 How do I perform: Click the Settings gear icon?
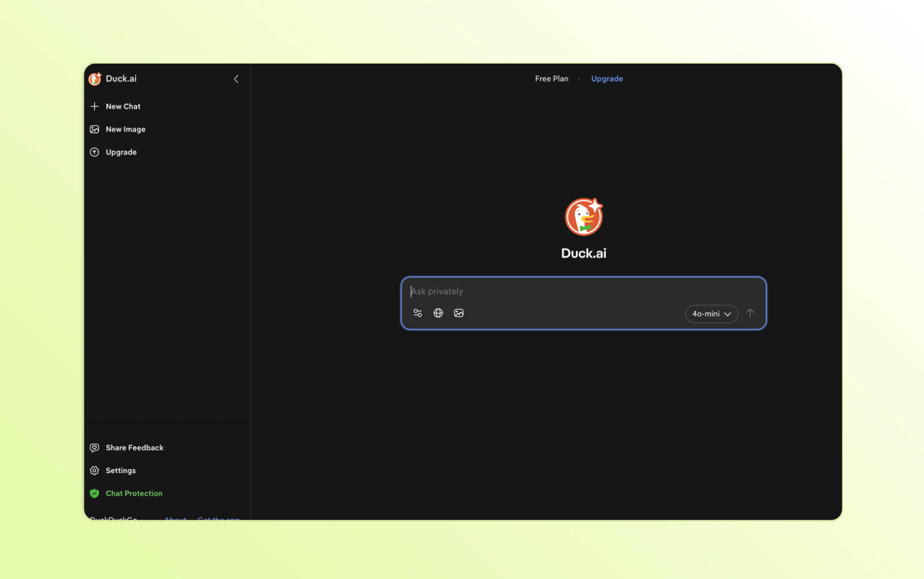point(94,471)
